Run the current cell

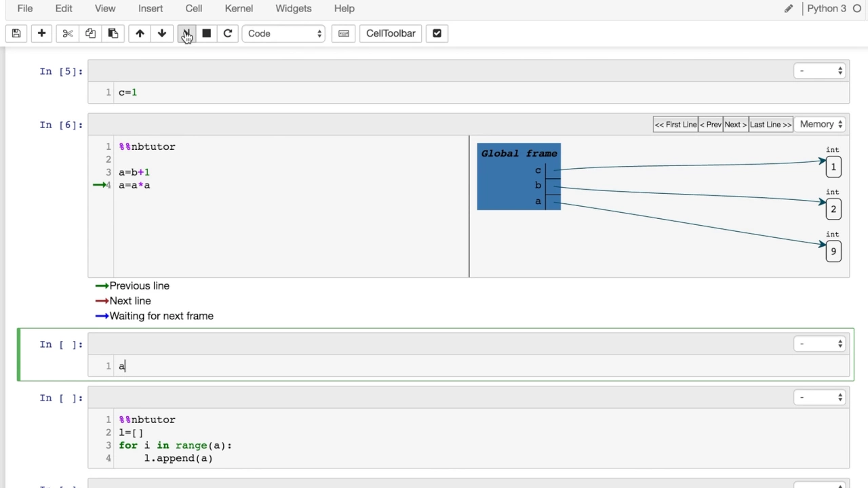(x=186, y=33)
